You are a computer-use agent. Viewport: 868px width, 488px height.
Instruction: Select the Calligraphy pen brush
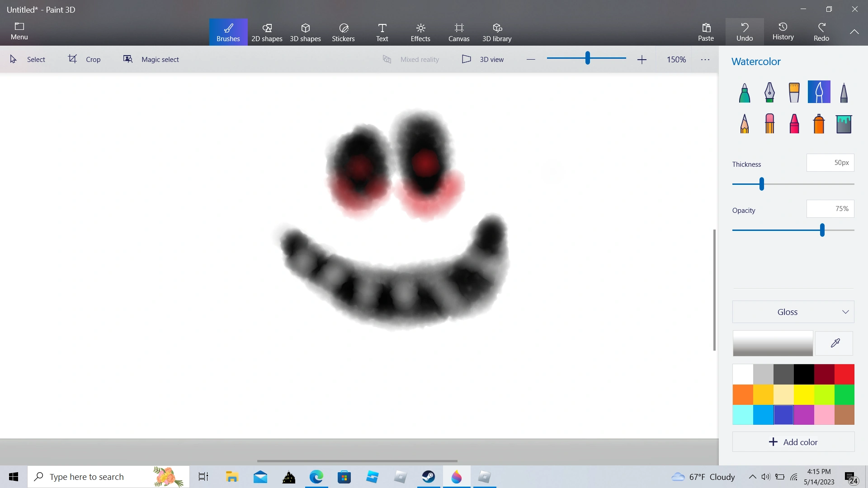tap(769, 93)
